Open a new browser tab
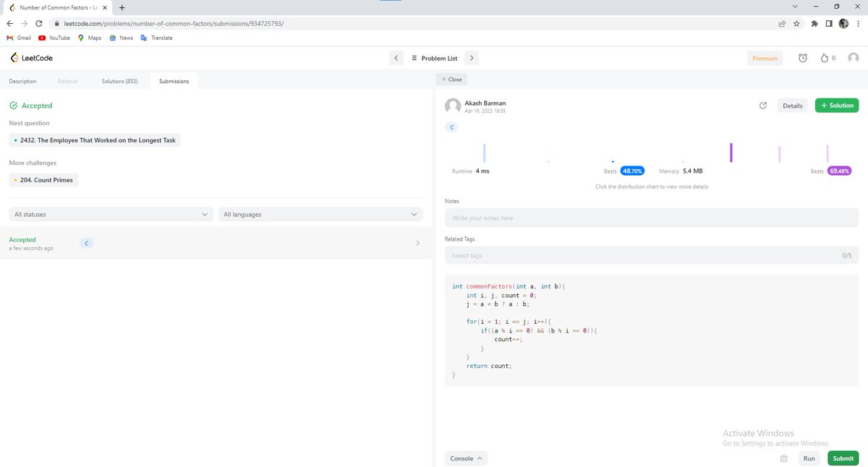 122,7
